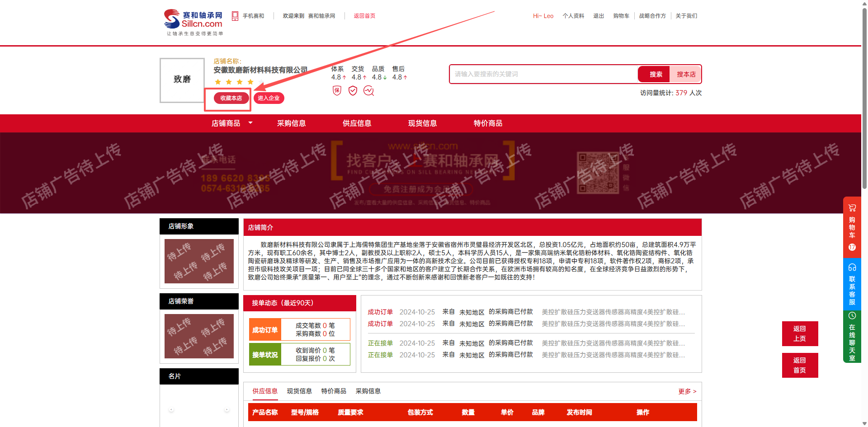Open 联系客服 headset customer service

coord(852,285)
